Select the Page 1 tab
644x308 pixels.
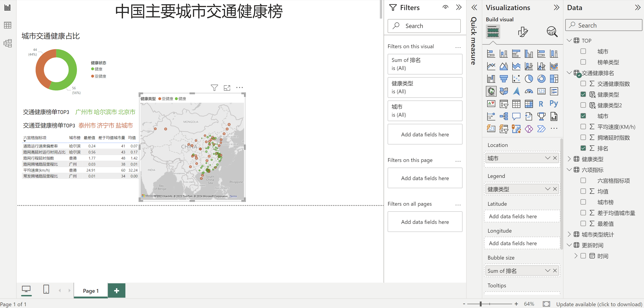point(91,291)
